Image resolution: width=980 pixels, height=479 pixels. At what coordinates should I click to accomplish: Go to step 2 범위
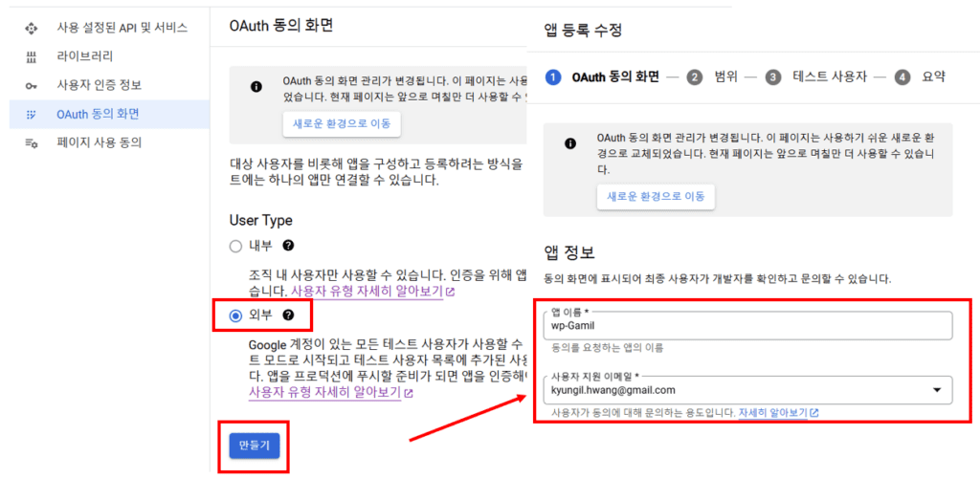pos(712,77)
